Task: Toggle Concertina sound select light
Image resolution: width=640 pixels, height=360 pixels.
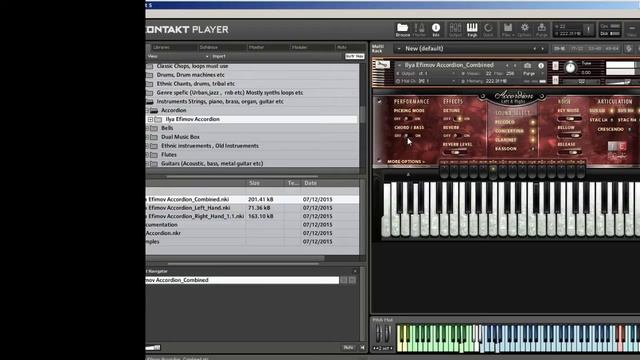Action: pos(532,131)
